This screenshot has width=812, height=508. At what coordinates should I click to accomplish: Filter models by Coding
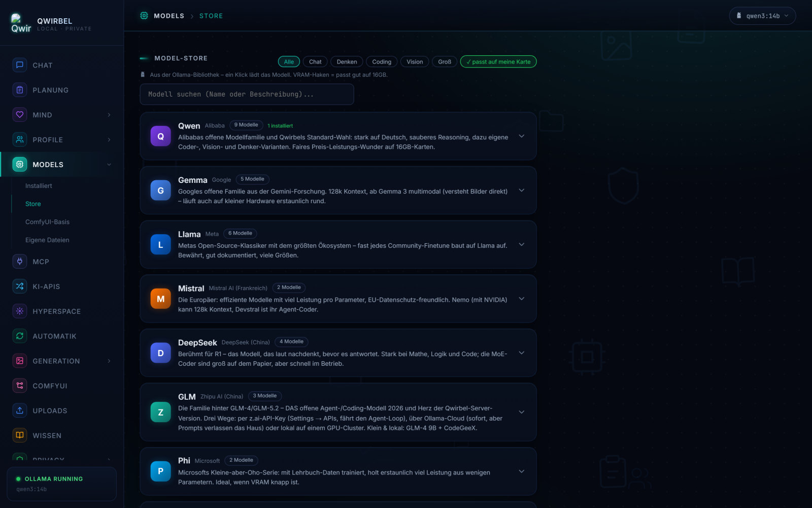382,62
